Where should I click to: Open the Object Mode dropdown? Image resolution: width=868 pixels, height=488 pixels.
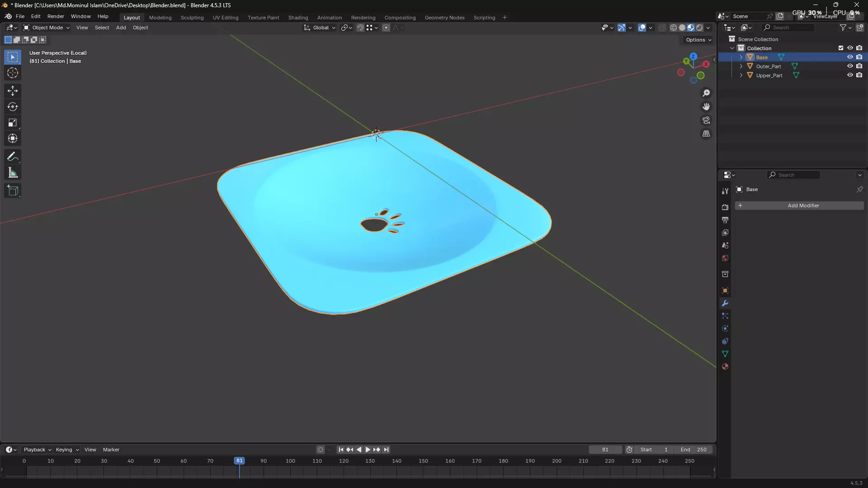pos(47,28)
